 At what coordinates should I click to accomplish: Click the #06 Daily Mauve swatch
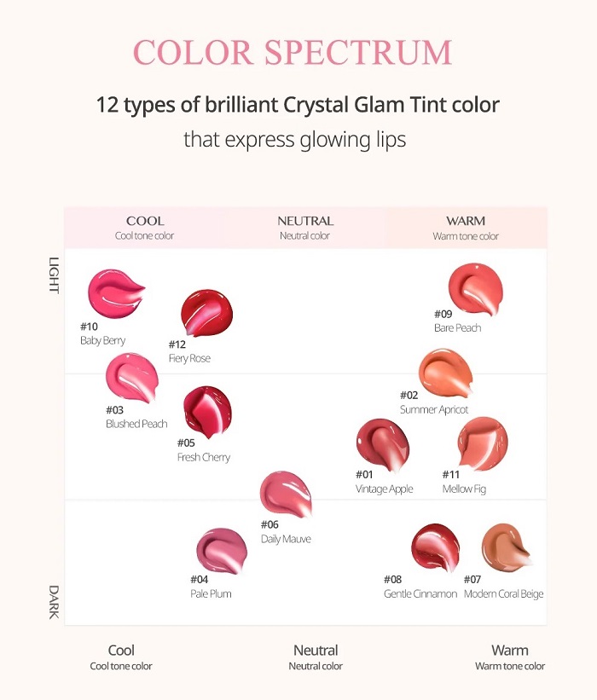click(x=286, y=495)
